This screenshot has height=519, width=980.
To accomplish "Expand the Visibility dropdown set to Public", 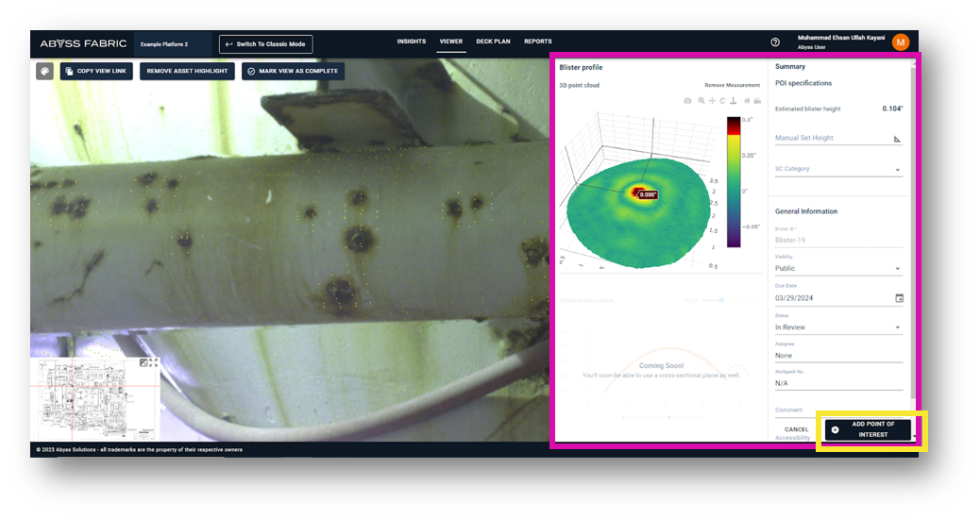I will click(837, 269).
